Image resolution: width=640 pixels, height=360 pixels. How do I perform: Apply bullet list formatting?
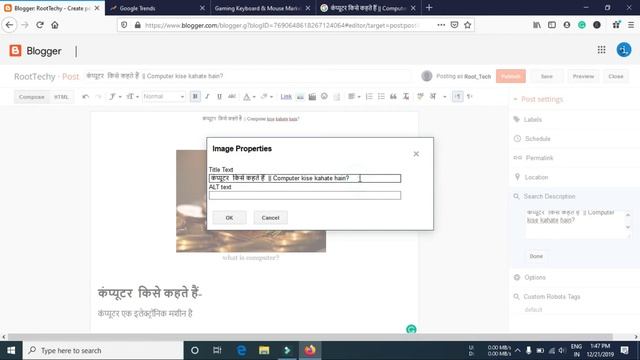pyautogui.click(x=381, y=97)
